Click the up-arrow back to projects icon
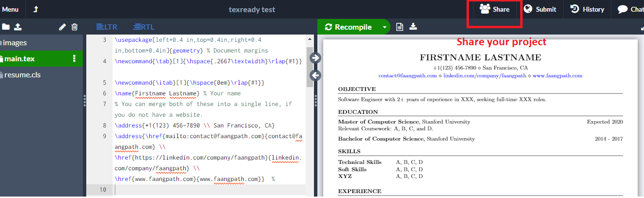644x198 pixels. pos(36,9)
